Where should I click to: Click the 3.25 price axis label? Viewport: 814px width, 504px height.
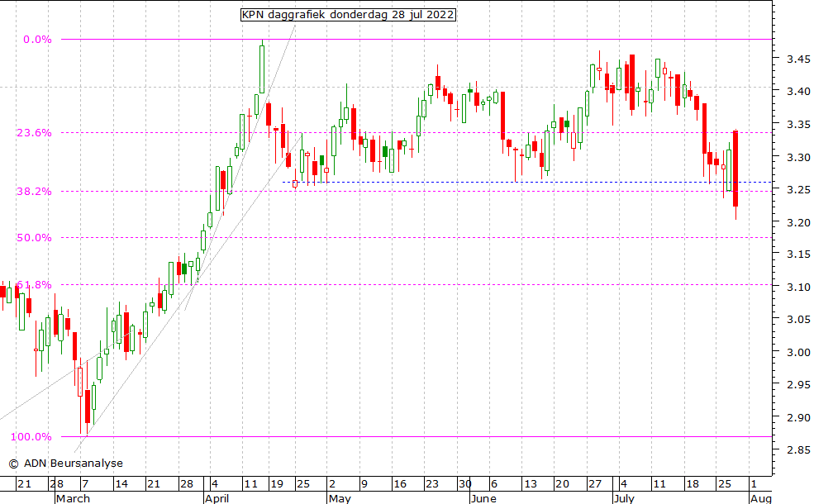[798, 189]
